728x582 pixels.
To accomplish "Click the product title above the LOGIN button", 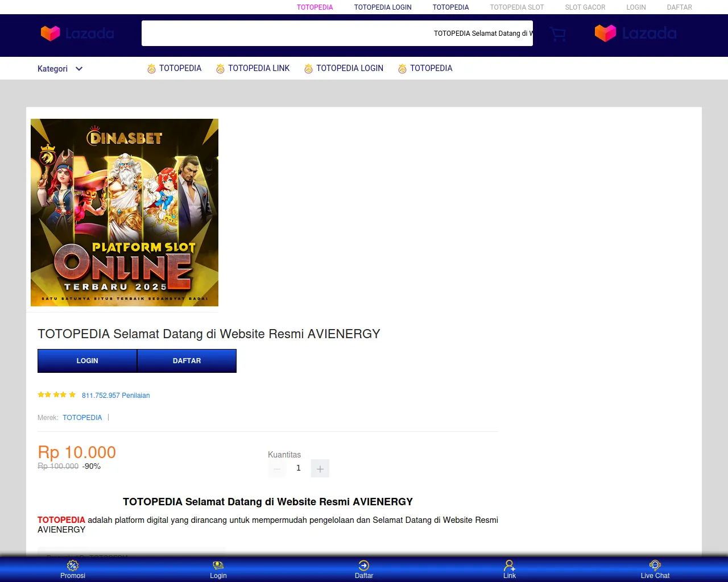I will [209, 334].
